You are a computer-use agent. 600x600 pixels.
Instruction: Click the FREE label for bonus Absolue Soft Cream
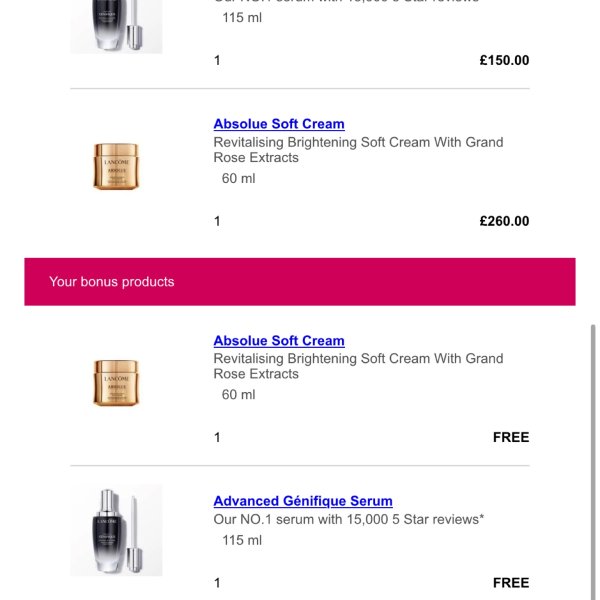point(511,437)
